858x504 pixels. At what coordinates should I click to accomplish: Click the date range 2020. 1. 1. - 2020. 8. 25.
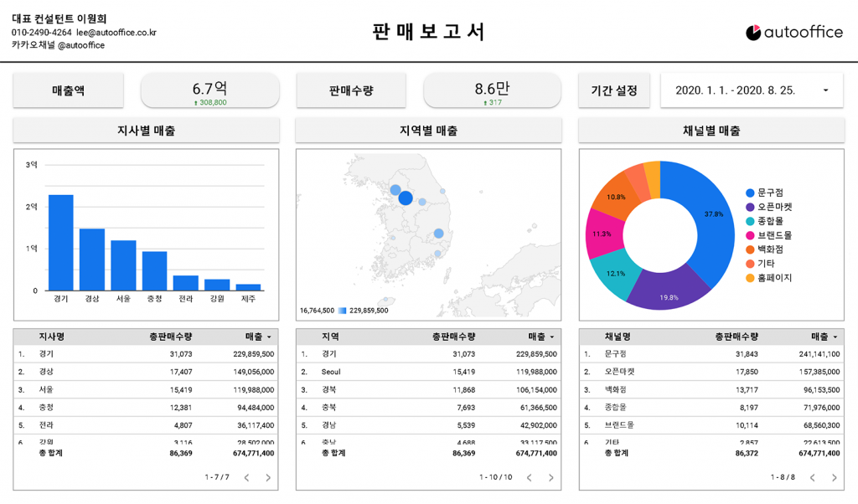tap(735, 90)
